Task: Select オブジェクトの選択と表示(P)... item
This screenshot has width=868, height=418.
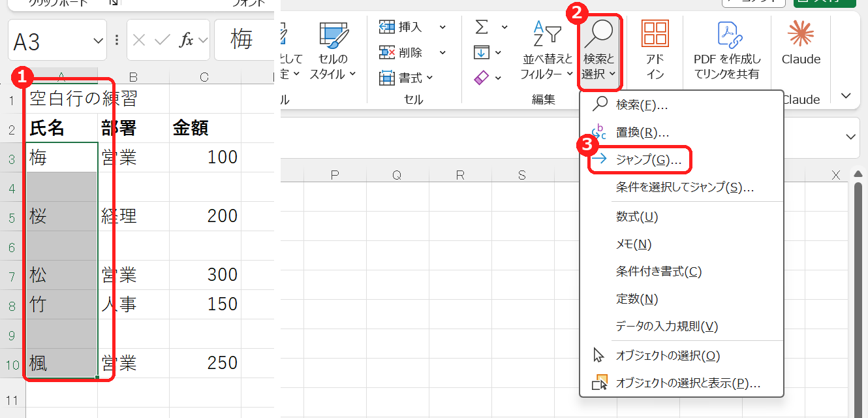Action: click(681, 383)
